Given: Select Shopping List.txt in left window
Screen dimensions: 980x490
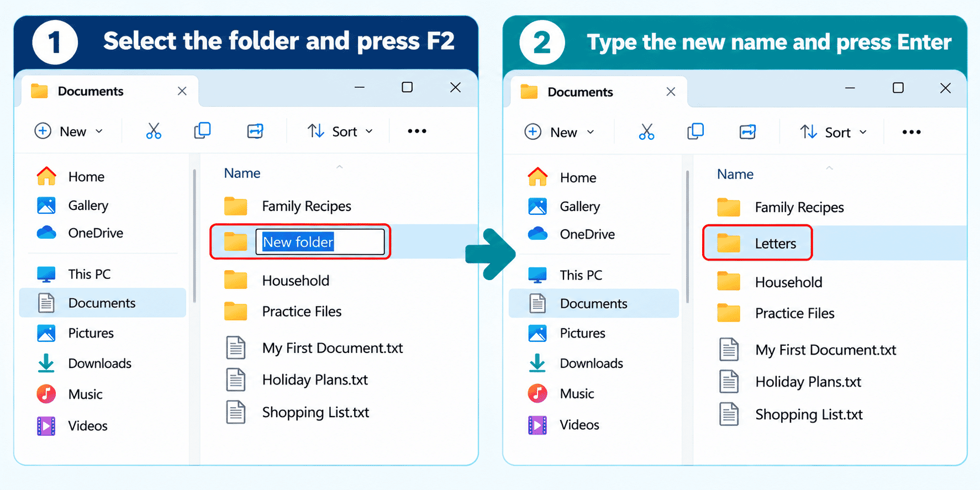Looking at the screenshot, I should 297,413.
